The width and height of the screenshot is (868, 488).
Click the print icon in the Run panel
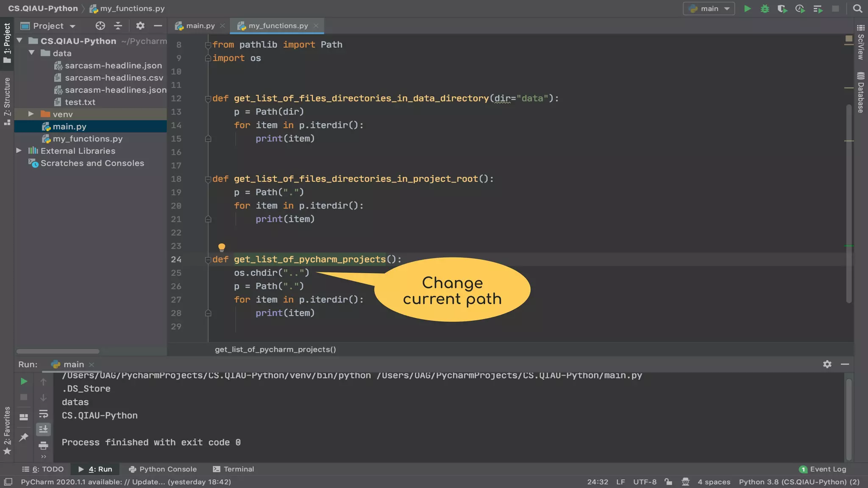[43, 446]
